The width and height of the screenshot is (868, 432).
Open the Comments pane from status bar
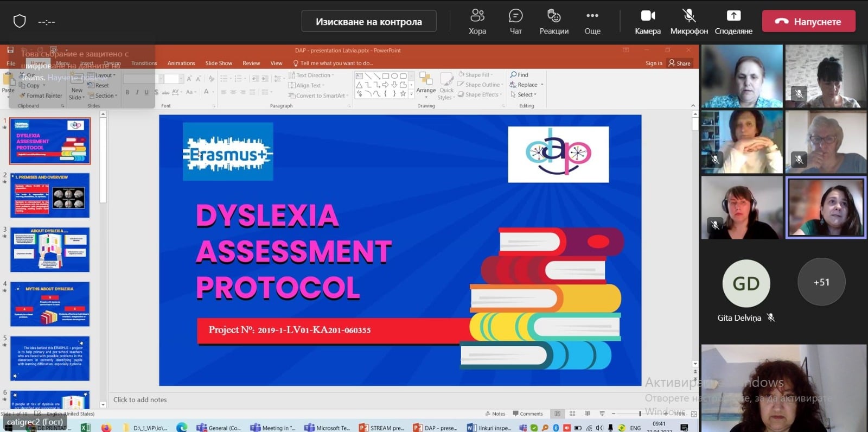pyautogui.click(x=528, y=414)
